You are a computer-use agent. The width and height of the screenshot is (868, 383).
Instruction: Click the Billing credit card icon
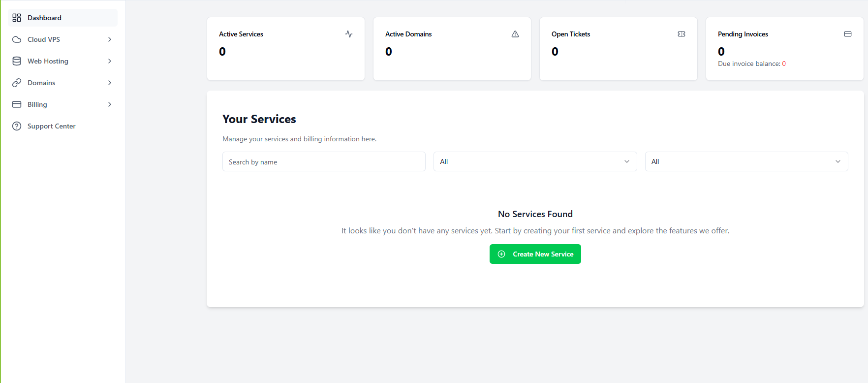[17, 104]
